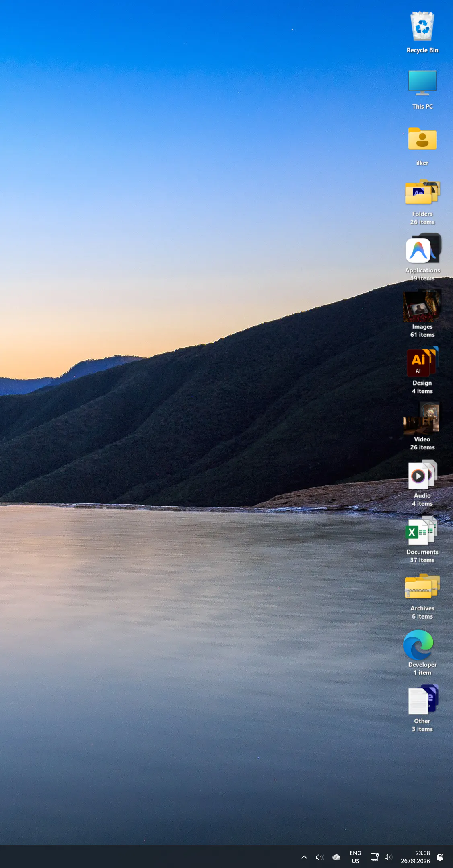Open the Design stack with Illustrator icon
The height and width of the screenshot is (868, 453).
coord(422,370)
